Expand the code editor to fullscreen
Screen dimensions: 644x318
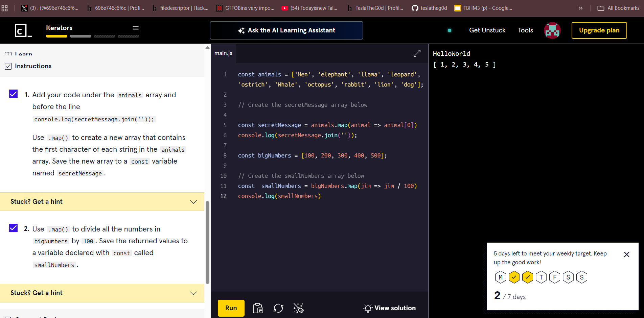pos(417,53)
